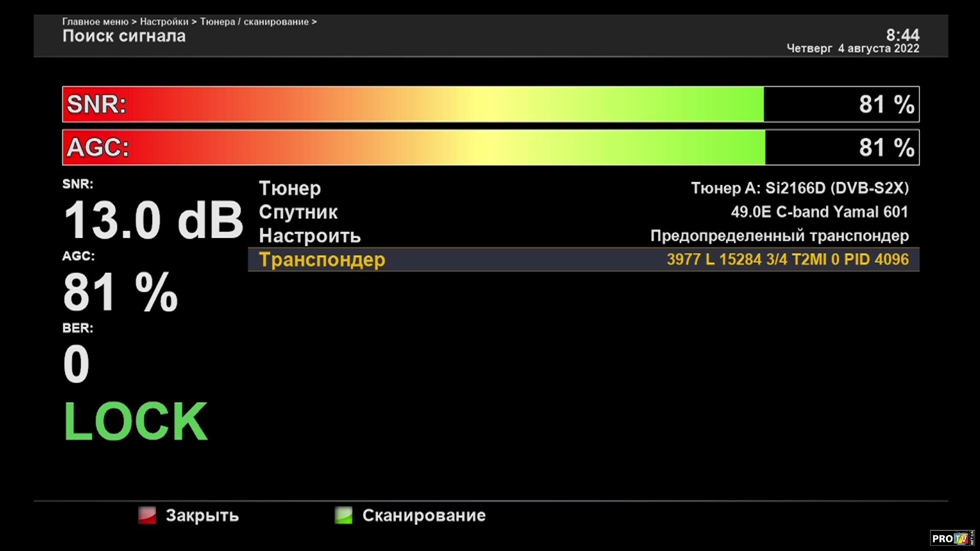Change Тюнер A: Si2166D value

pos(799,188)
